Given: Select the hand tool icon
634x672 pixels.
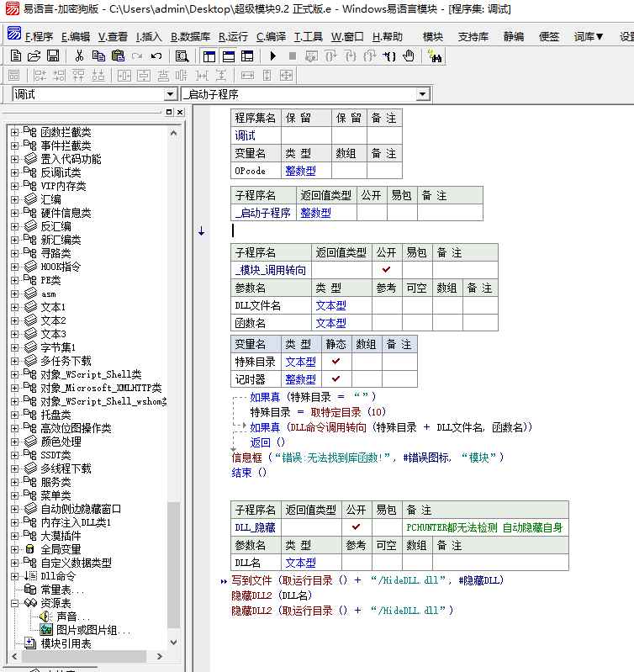Looking at the screenshot, I should point(409,56).
